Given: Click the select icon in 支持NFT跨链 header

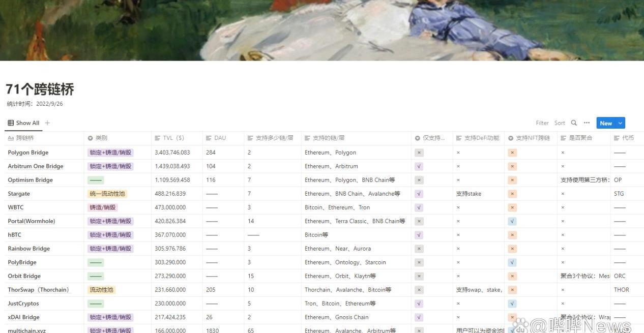Looking at the screenshot, I should pos(511,138).
